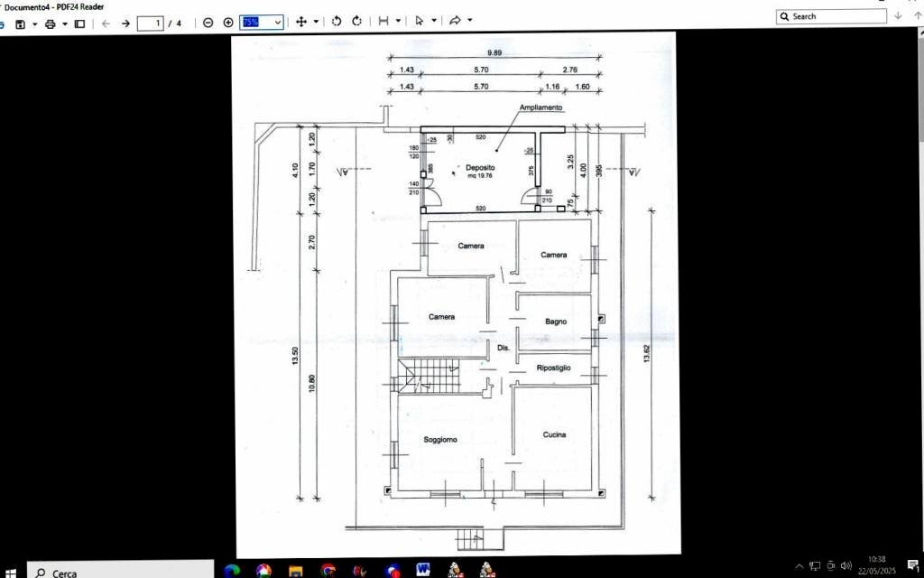Rotate the page counterclockwise

tap(337, 22)
